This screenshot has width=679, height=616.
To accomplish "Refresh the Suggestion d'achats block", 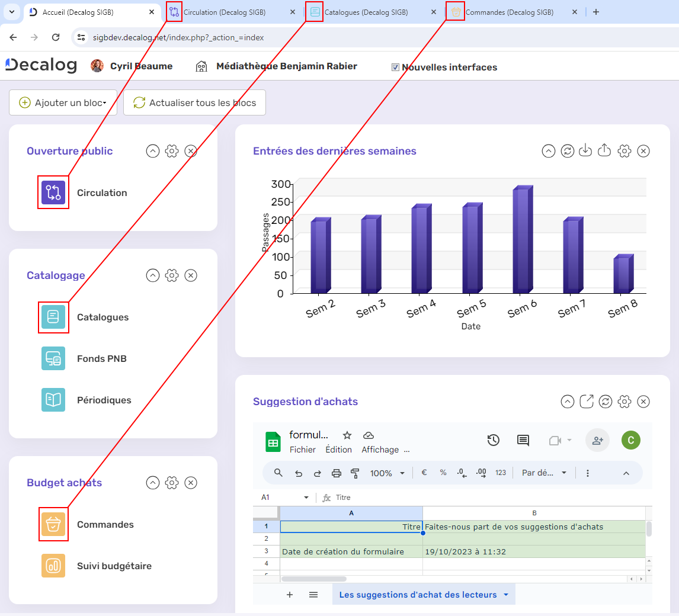I will pyautogui.click(x=605, y=402).
